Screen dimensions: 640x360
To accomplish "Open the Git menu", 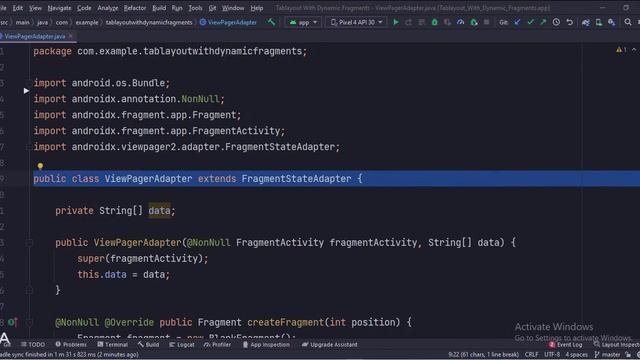I will [212, 8].
